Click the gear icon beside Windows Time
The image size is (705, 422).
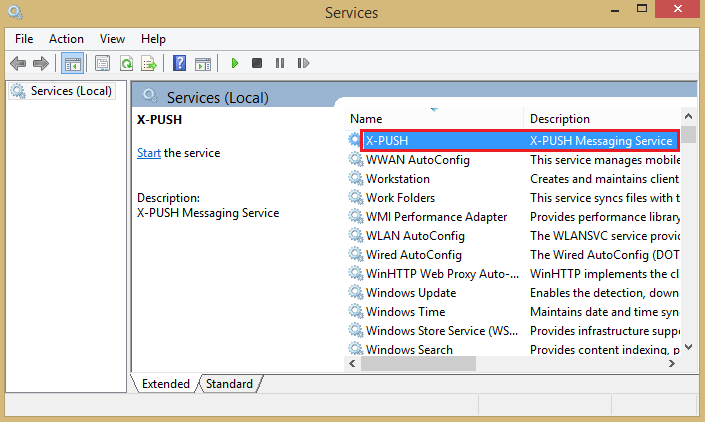click(x=356, y=311)
